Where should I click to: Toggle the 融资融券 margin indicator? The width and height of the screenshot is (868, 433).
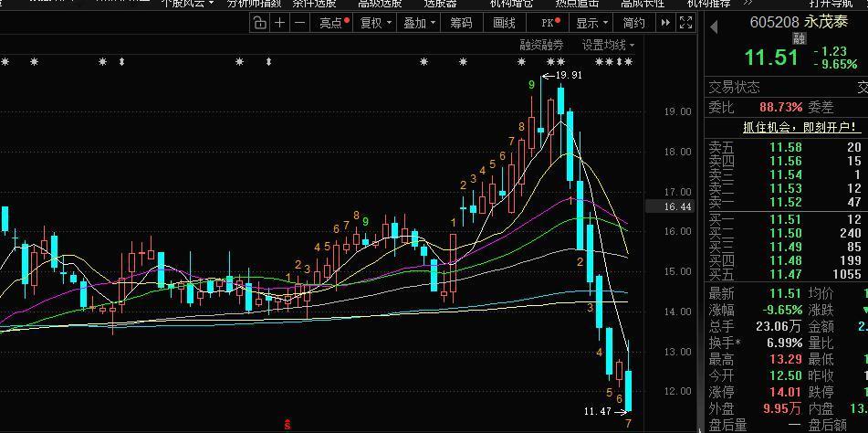point(541,46)
